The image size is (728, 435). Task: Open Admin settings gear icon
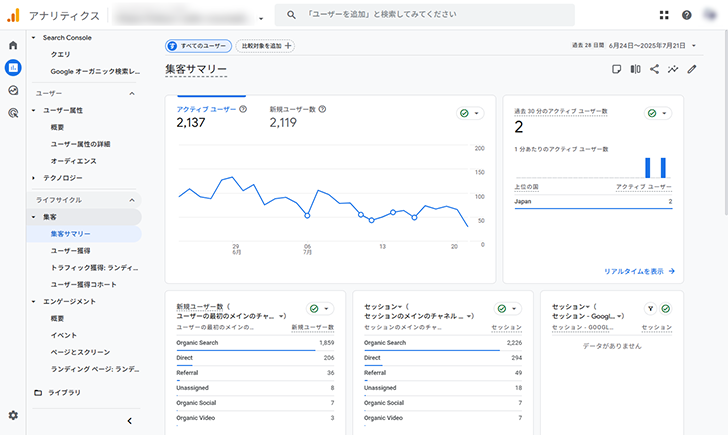[13, 415]
